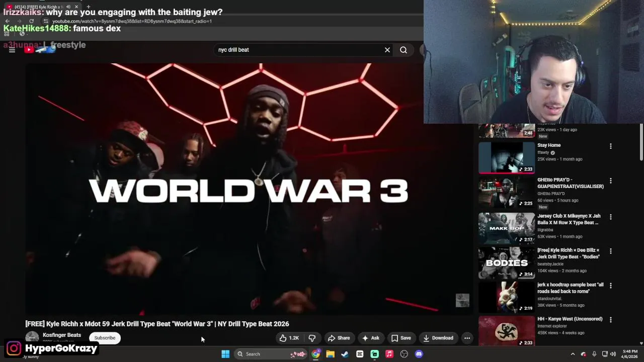Open options for 'Bodies' type beat video
This screenshot has height=362, width=644.
[611, 251]
